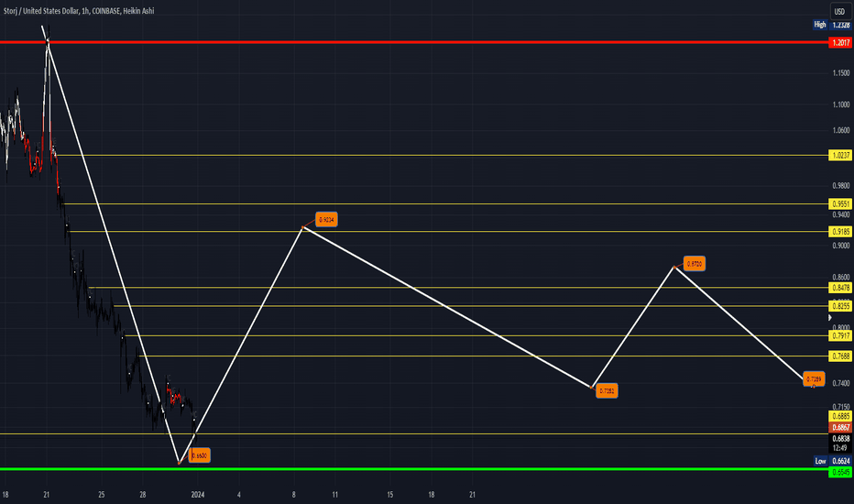
Task: Click the 1.1500 price scale tick
Action: (841, 73)
